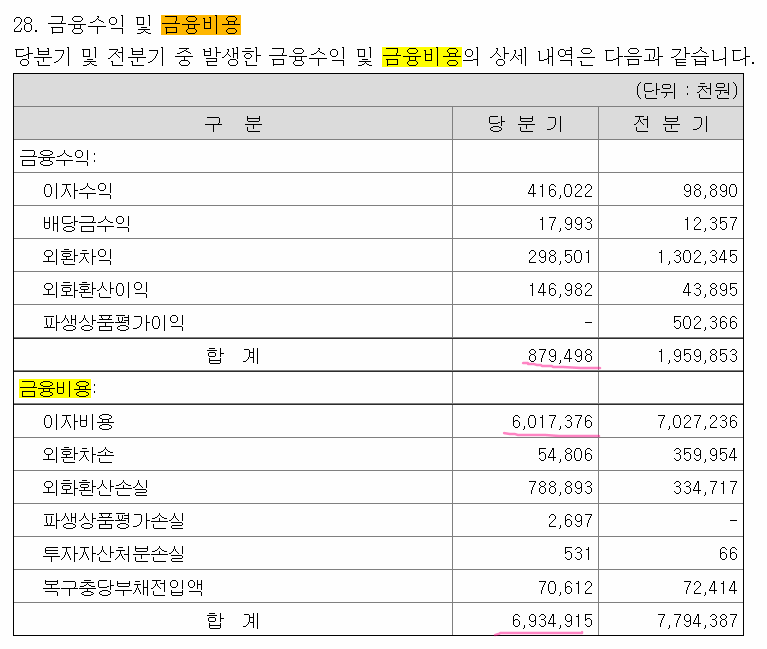Click the '구 분' column header
The height and width of the screenshot is (649, 767).
[x=233, y=123]
